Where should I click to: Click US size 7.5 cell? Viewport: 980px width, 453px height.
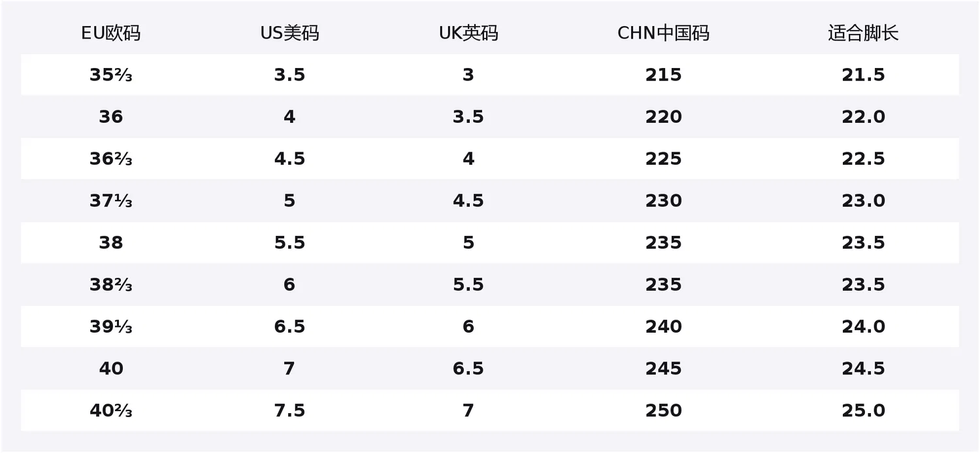(x=289, y=411)
